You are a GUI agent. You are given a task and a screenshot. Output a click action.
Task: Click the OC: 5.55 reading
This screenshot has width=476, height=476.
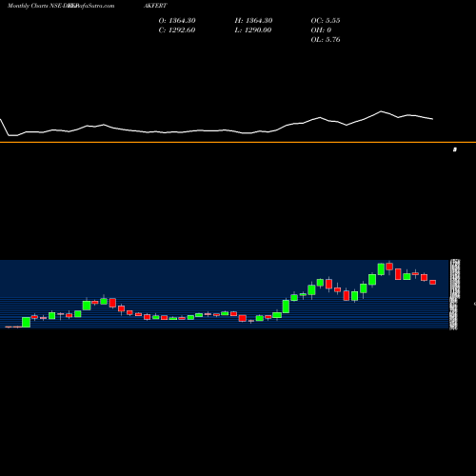(x=326, y=21)
